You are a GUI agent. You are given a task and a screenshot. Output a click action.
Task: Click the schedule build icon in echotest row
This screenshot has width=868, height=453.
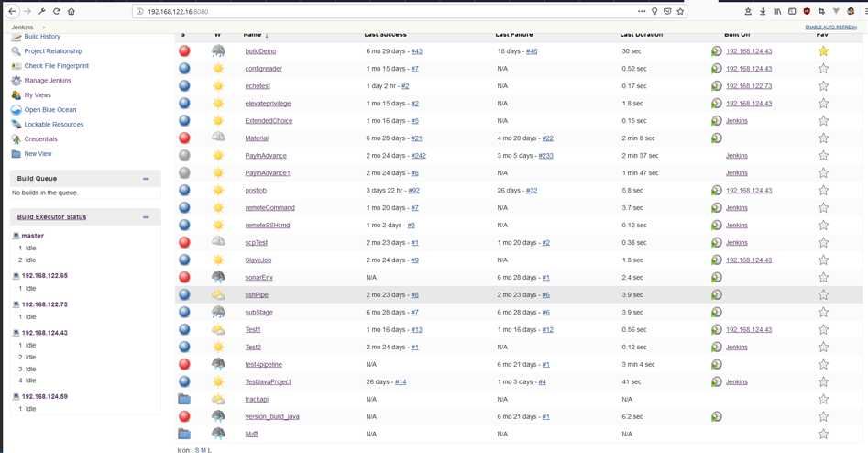717,86
